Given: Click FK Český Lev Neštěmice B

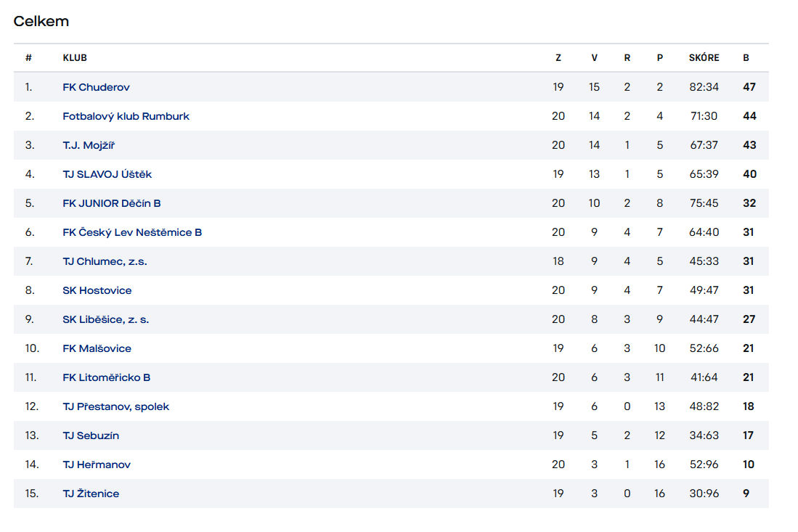Looking at the screenshot, I should [x=132, y=232].
